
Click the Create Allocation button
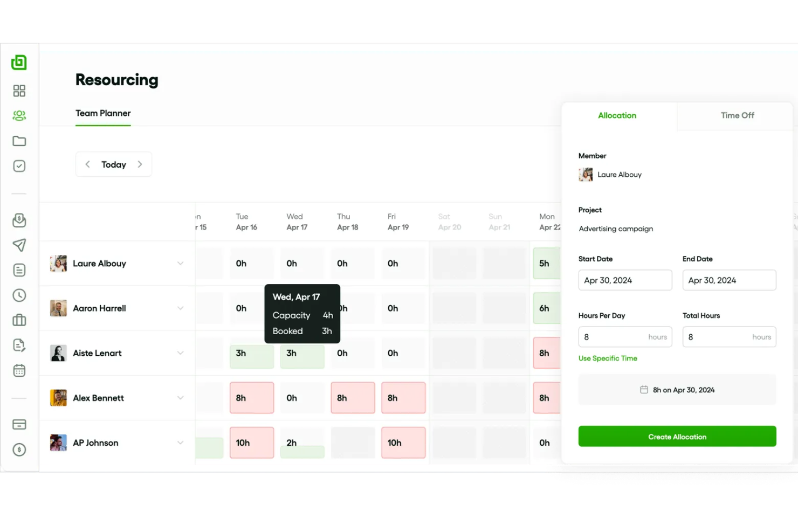pyautogui.click(x=677, y=437)
